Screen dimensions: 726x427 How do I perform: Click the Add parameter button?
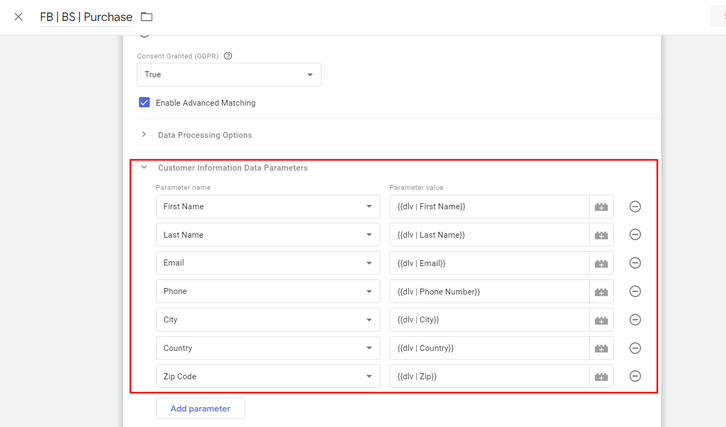pos(200,409)
